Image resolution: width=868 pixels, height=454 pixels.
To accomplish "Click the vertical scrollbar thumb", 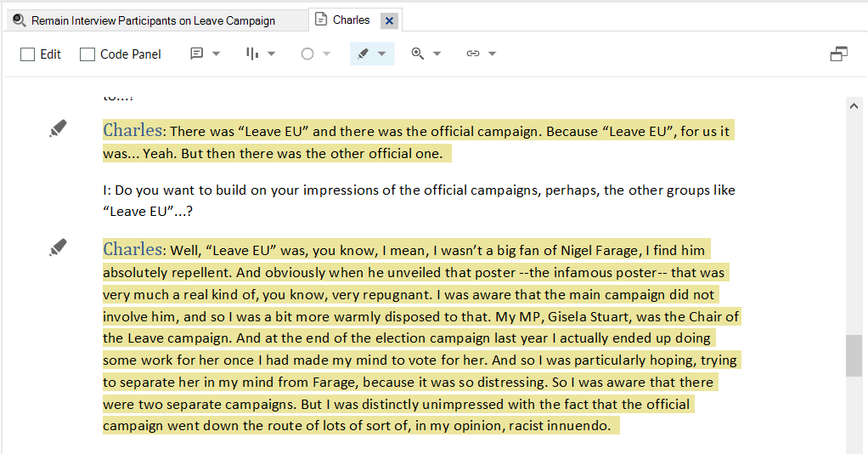I will tap(854, 355).
